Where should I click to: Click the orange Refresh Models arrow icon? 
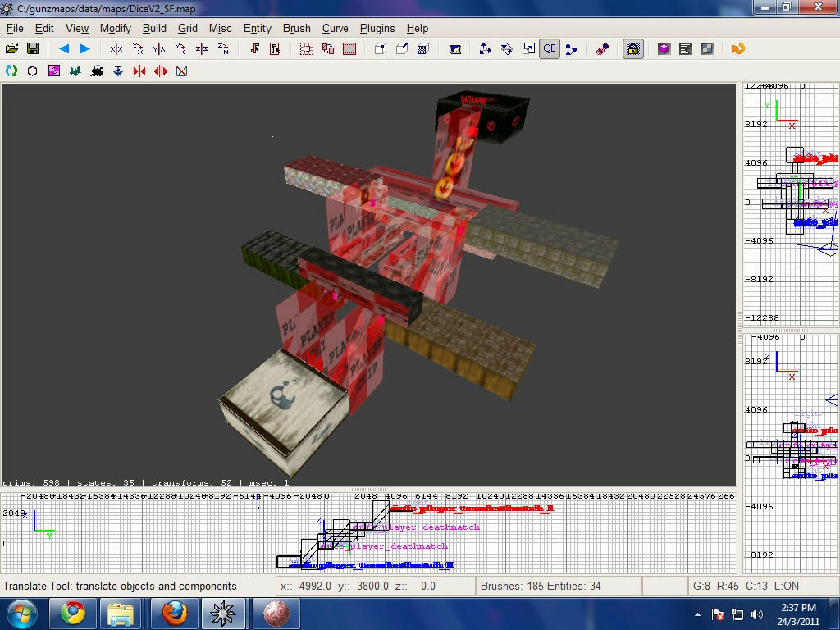pyautogui.click(x=737, y=49)
